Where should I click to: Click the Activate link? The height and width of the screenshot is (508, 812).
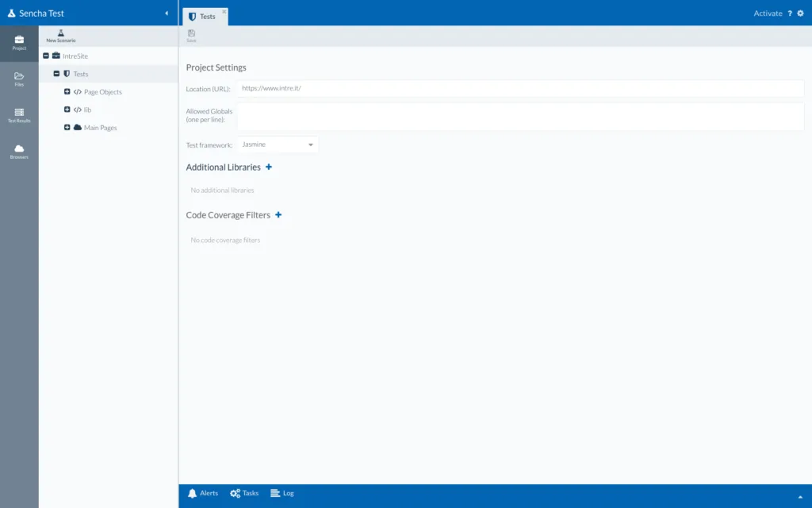pyautogui.click(x=768, y=13)
